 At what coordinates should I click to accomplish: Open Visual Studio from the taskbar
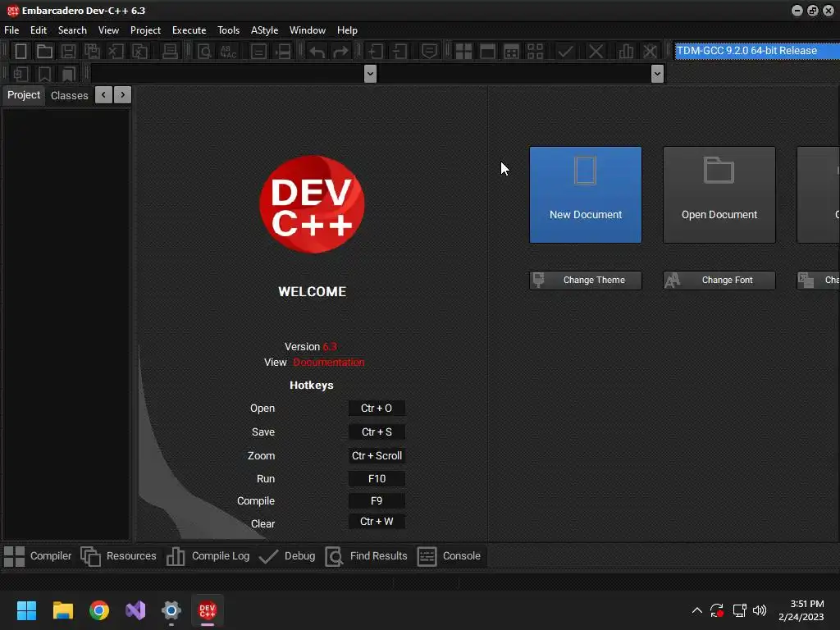[135, 610]
